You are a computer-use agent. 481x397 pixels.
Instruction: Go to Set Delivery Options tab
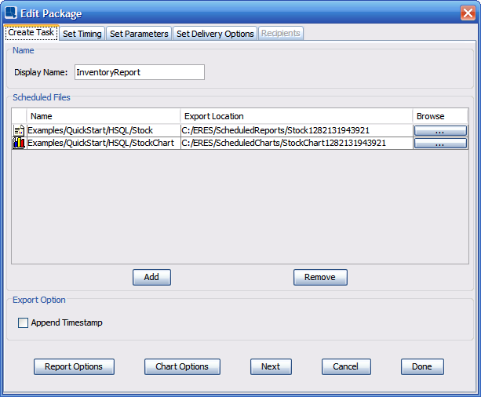[215, 34]
